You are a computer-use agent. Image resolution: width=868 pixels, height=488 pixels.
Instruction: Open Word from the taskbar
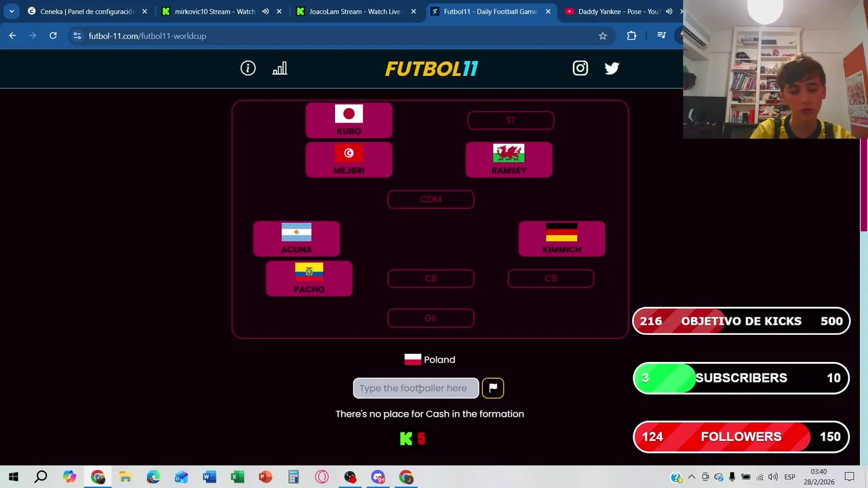[x=209, y=477]
